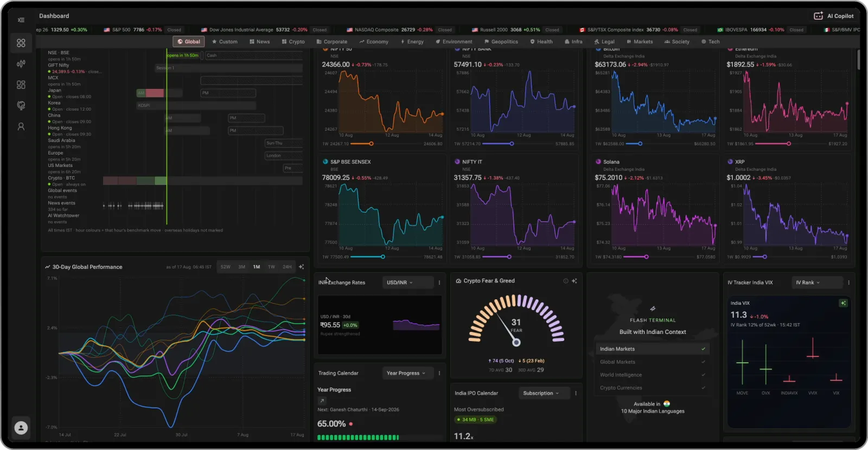Click the 30-Day Global Performance trend icon

[48, 267]
